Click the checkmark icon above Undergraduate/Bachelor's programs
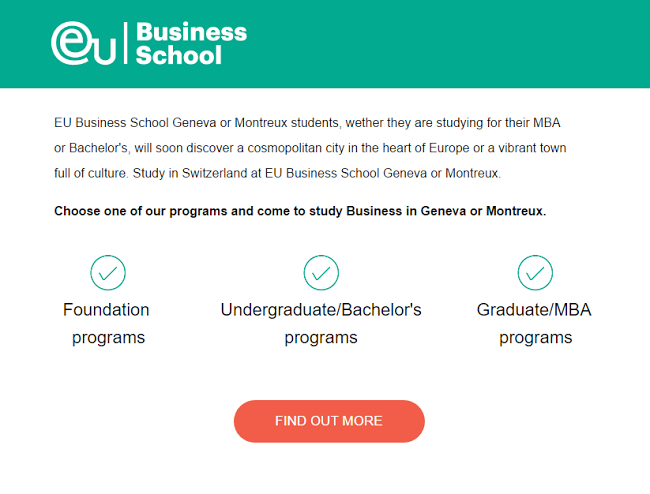Image resolution: width=650 pixels, height=494 pixels. click(x=321, y=272)
